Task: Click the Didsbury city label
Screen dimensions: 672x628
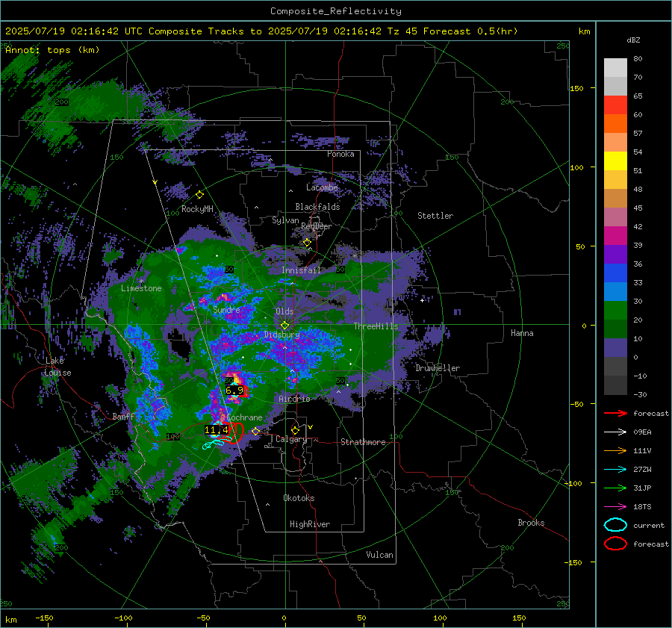Action: pos(282,335)
